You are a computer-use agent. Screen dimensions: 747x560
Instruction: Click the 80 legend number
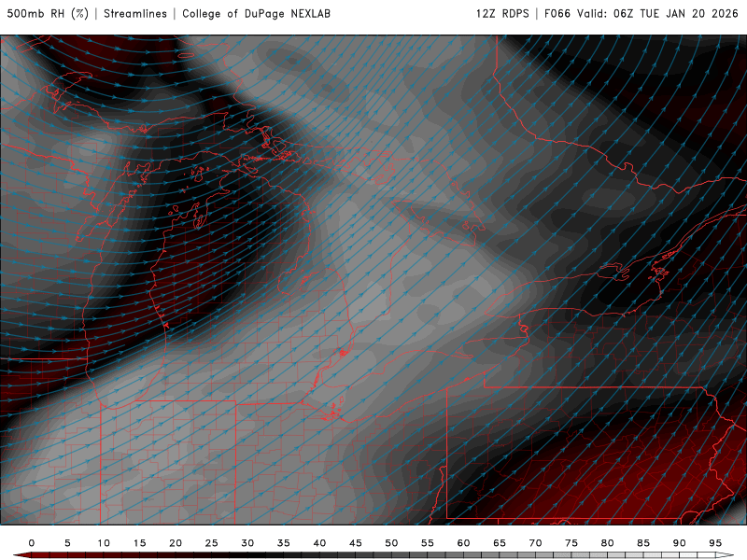607,543
